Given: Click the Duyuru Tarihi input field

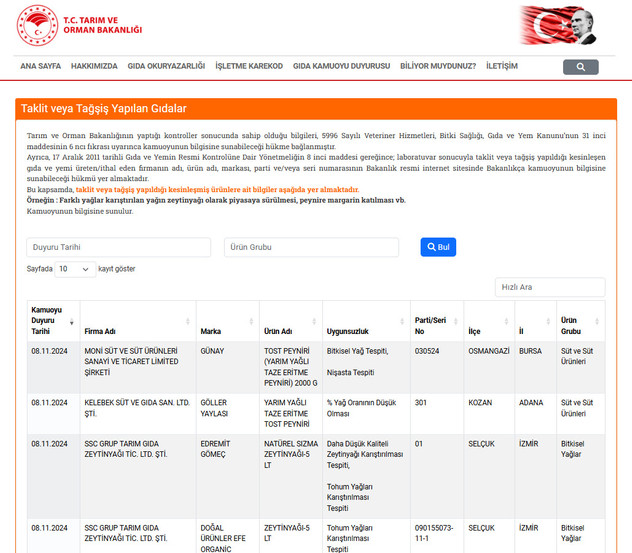Looking at the screenshot, I should coord(118,247).
